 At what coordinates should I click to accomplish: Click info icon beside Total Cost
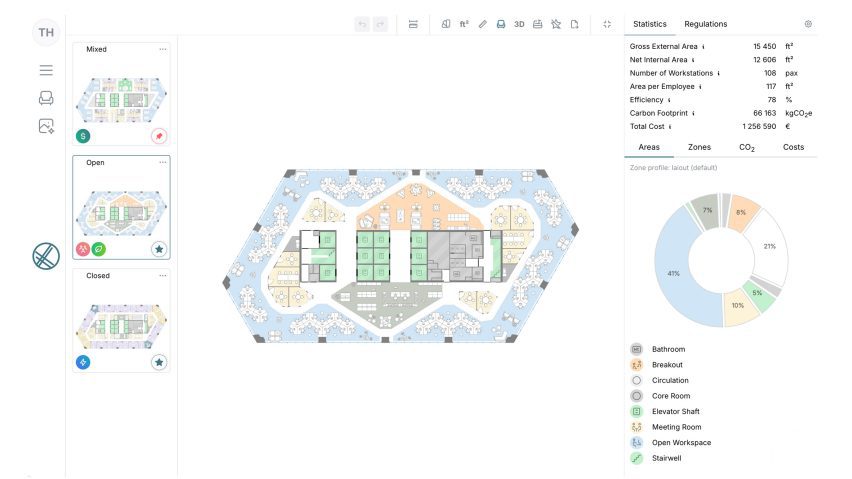click(670, 127)
